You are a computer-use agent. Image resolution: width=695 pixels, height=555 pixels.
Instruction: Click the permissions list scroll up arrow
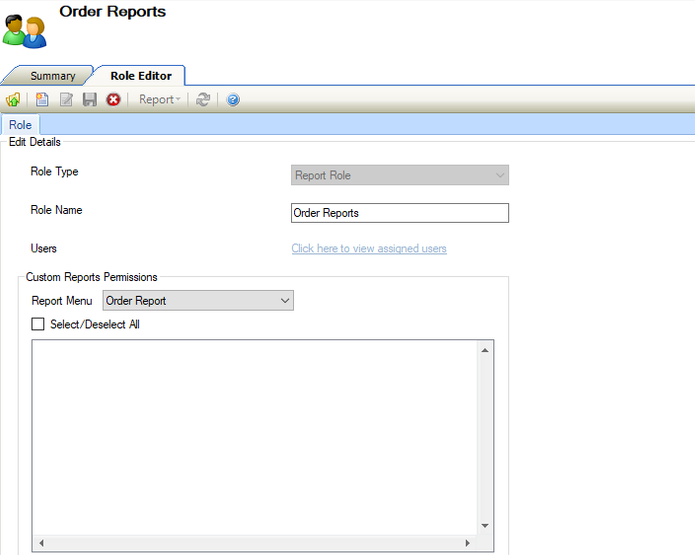485,350
